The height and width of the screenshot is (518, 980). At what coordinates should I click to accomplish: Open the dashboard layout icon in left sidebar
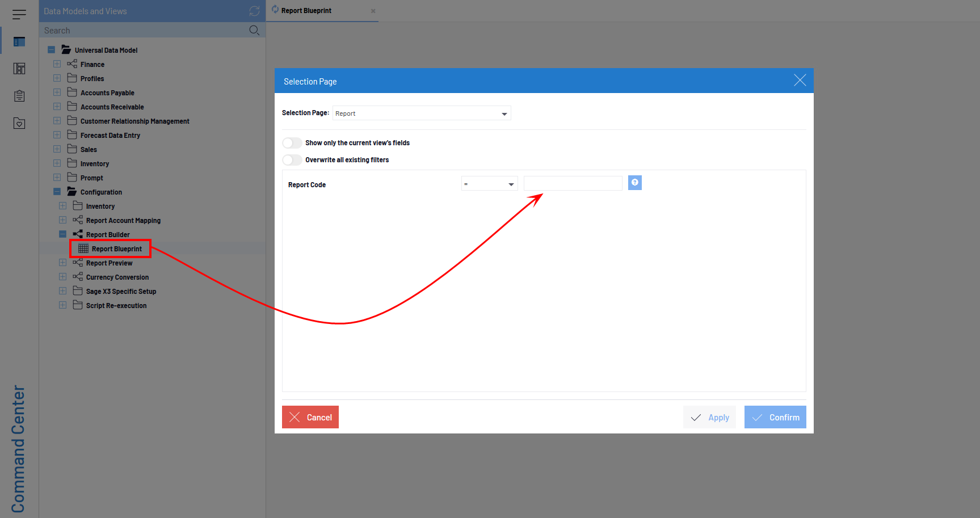[19, 69]
